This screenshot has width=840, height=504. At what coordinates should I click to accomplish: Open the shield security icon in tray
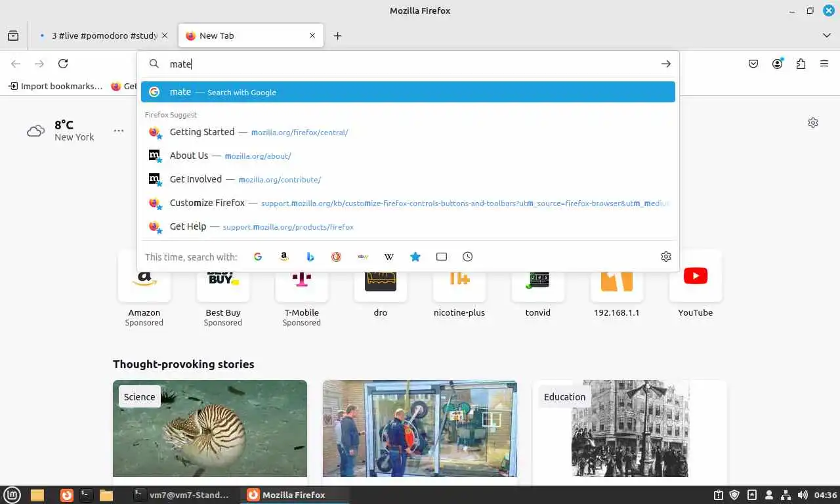[735, 495]
